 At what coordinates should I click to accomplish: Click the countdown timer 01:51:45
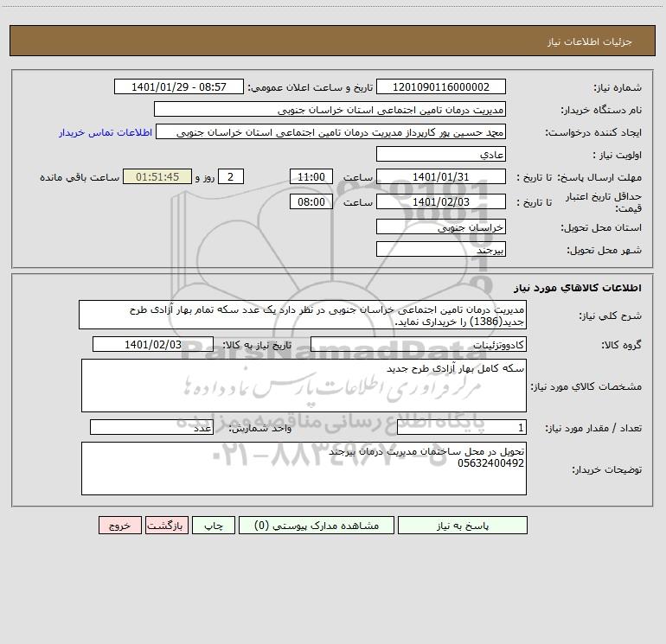[157, 176]
